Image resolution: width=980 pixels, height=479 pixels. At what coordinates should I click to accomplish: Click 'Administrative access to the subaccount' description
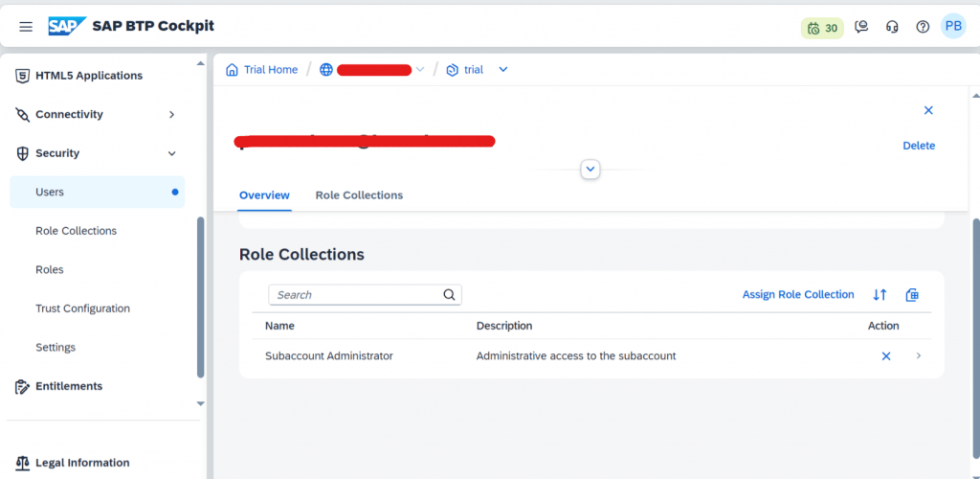point(576,355)
